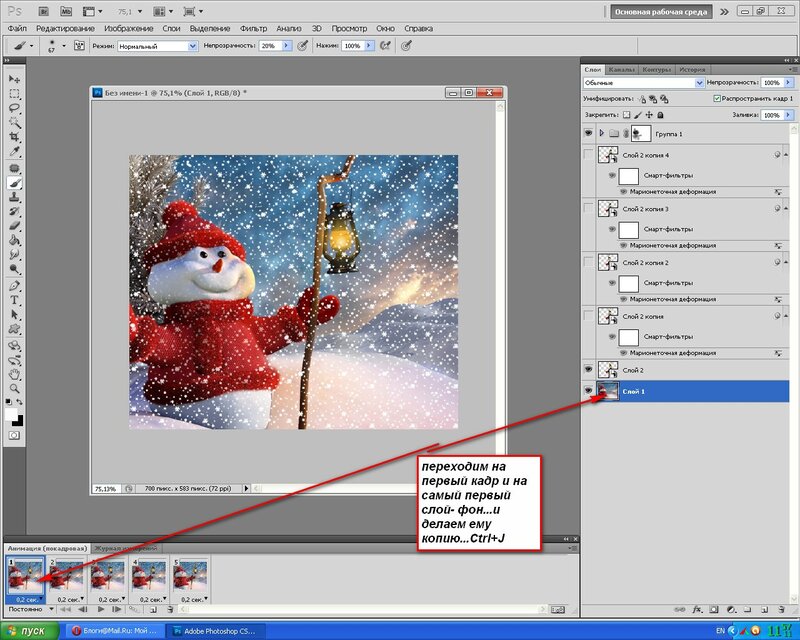Select the Zoom tool
This screenshot has height=640, width=800.
14,389
